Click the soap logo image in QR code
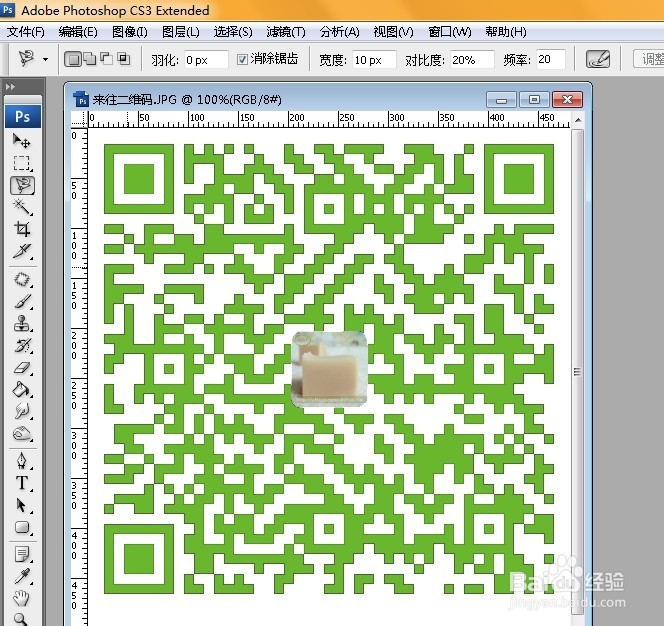The height and width of the screenshot is (626, 664). pos(330,369)
